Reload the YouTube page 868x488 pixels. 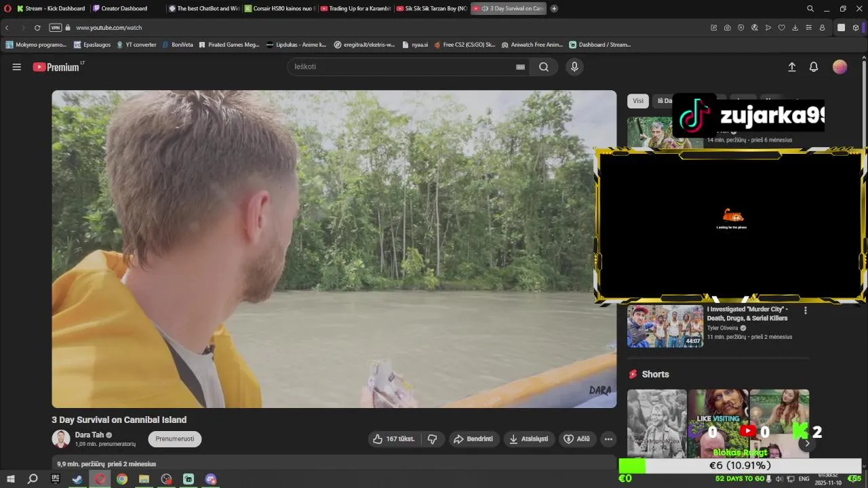[37, 28]
